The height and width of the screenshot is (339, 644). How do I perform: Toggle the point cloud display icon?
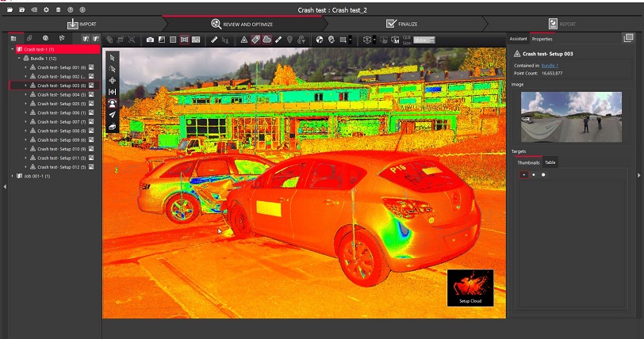pyautogui.click(x=266, y=39)
